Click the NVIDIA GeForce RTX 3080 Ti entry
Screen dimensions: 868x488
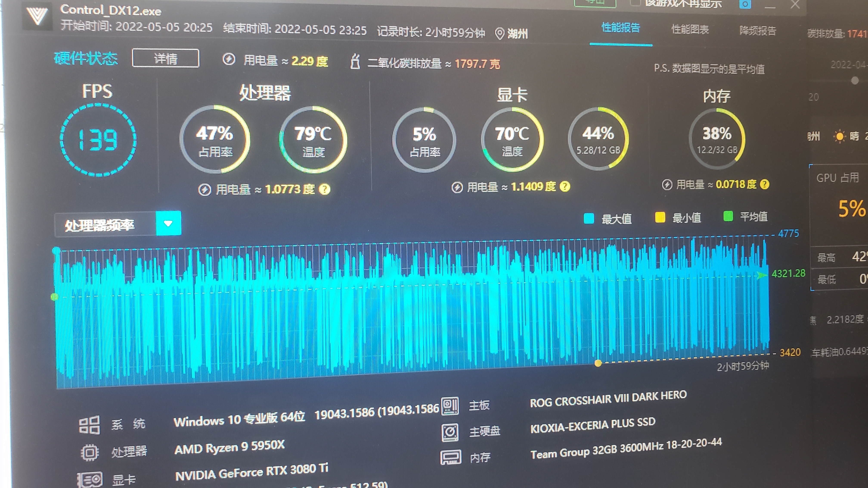click(x=252, y=472)
